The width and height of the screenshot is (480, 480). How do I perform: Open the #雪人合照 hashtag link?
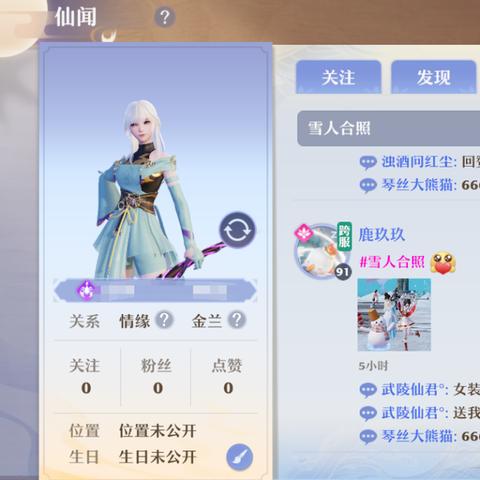click(392, 262)
